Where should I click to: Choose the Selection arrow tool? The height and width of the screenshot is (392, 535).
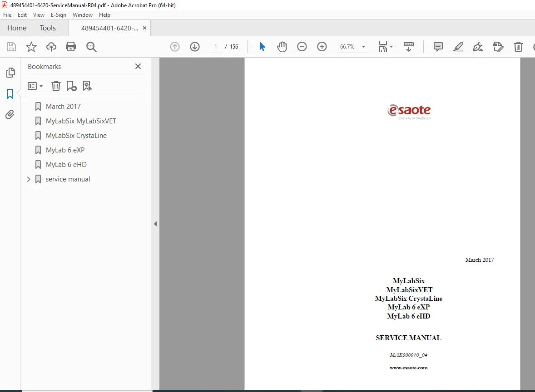click(262, 47)
